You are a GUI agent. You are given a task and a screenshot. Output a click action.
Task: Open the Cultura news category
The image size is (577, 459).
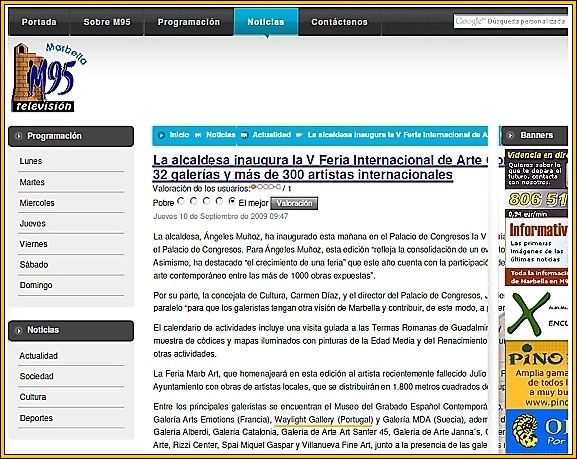point(33,397)
